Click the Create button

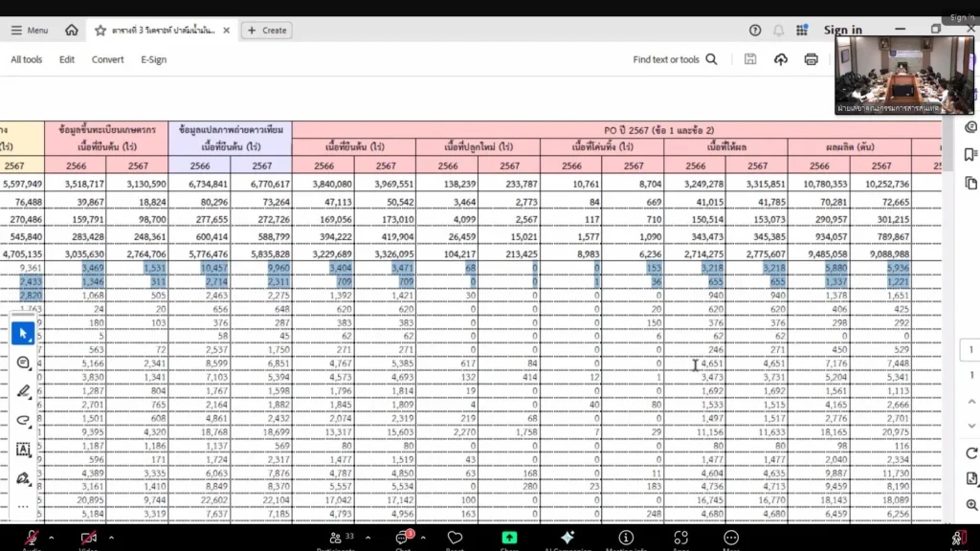[267, 30]
